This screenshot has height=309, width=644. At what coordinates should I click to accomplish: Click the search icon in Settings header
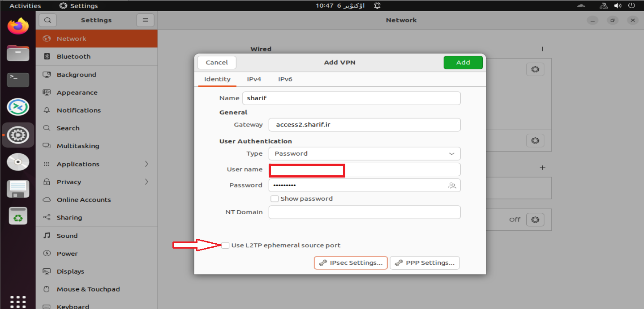[x=47, y=20]
